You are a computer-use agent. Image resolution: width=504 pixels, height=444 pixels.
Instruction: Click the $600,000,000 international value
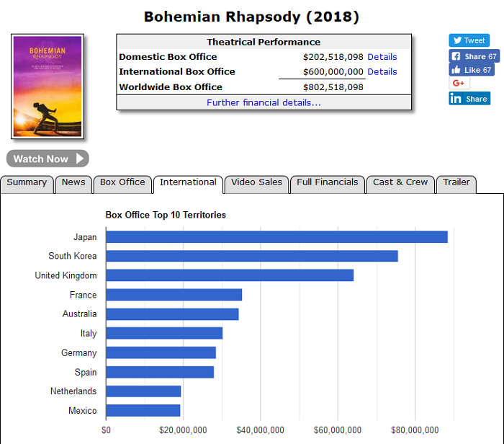(333, 72)
